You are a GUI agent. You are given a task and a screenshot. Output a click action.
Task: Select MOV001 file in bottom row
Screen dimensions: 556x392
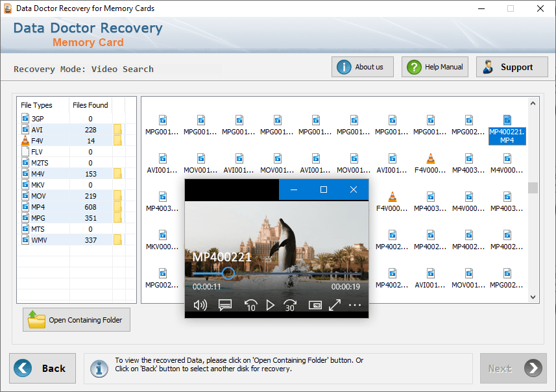click(x=468, y=278)
